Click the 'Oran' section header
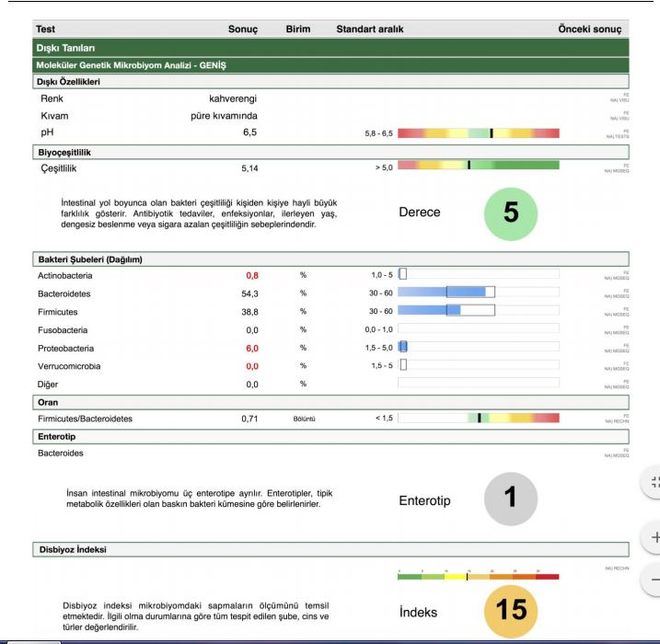This screenshot has width=660, height=644. click(330, 402)
